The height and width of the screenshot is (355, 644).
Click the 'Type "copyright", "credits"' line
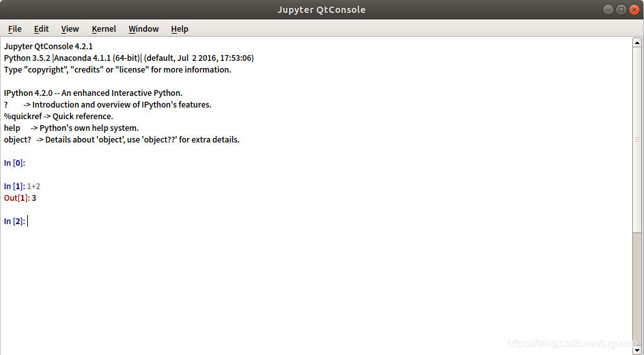point(117,69)
